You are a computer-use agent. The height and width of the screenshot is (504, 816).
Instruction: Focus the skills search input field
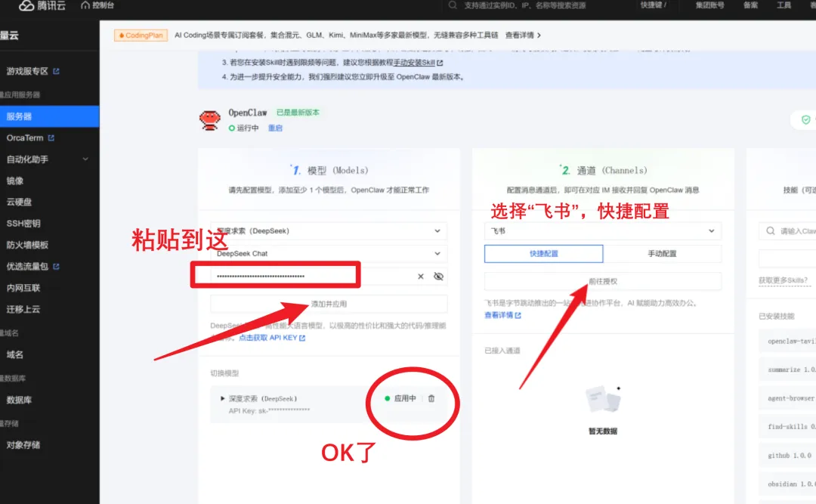coord(787,230)
